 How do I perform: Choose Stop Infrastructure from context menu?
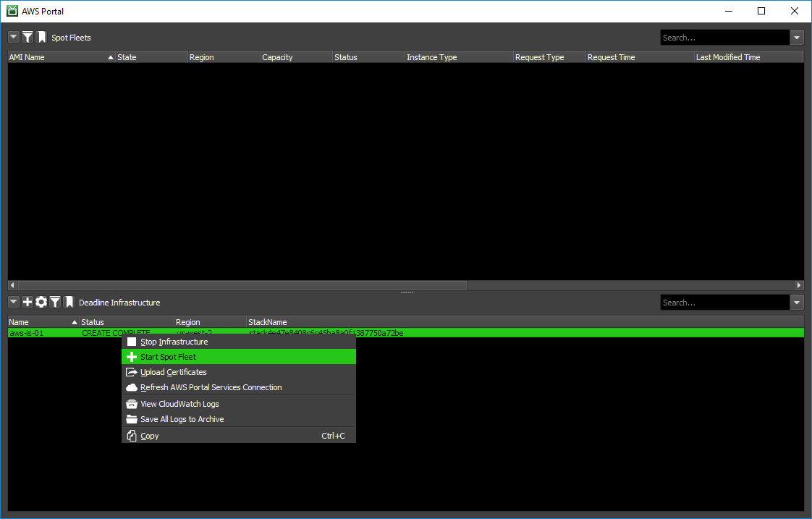(239, 342)
